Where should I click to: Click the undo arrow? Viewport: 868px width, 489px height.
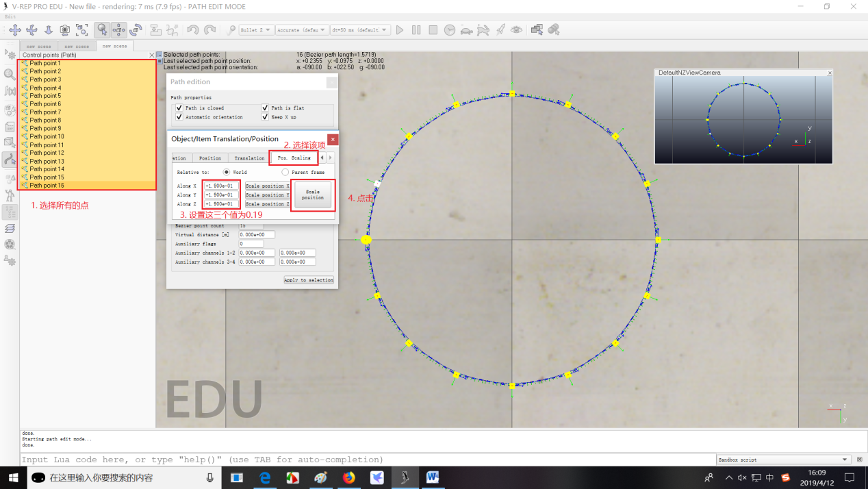click(192, 30)
